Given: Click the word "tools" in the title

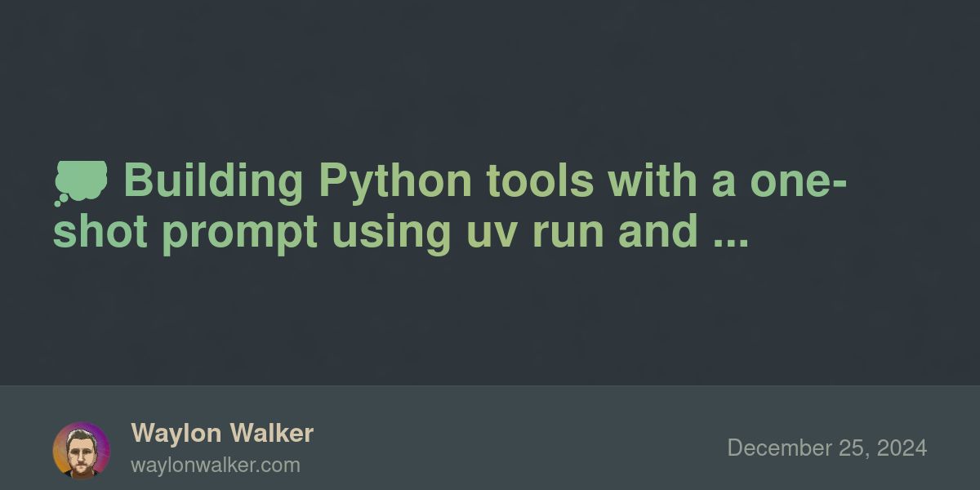Looking at the screenshot, I should click(540, 181).
